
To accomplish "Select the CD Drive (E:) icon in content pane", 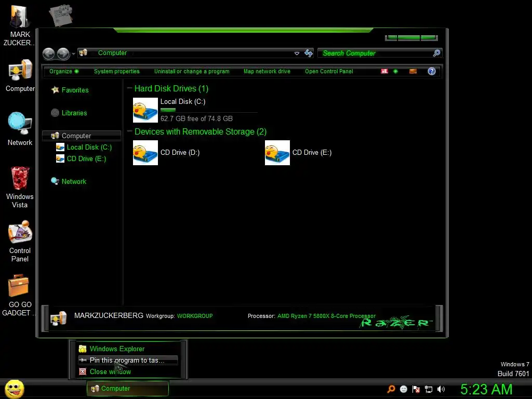I will pos(277,153).
